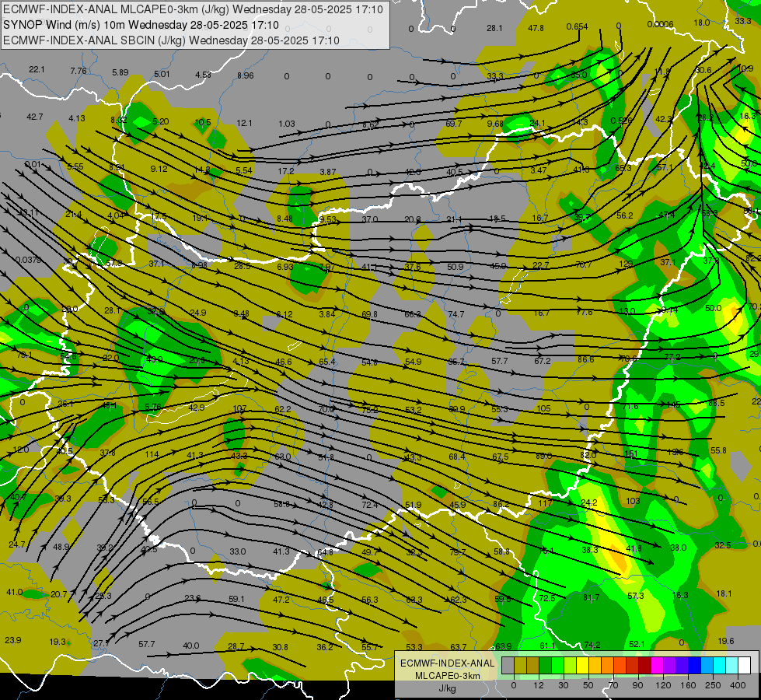
Task: Click the map value '69.8'
Action: [x=369, y=314]
